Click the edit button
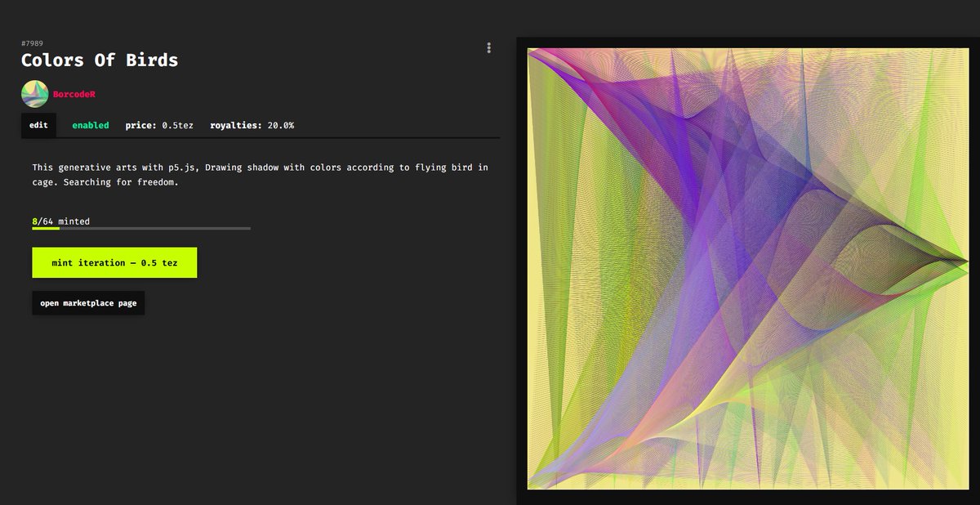This screenshot has width=980, height=505. (38, 126)
